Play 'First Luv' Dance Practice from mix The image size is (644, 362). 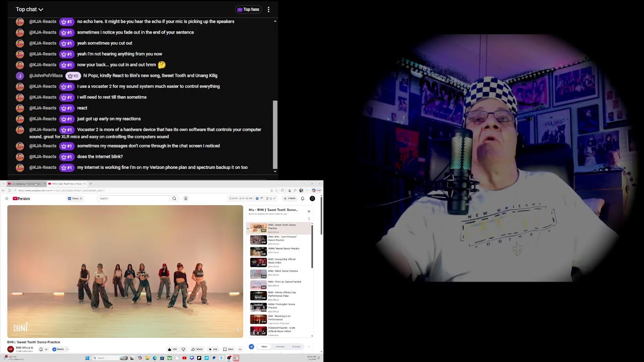coord(279,285)
